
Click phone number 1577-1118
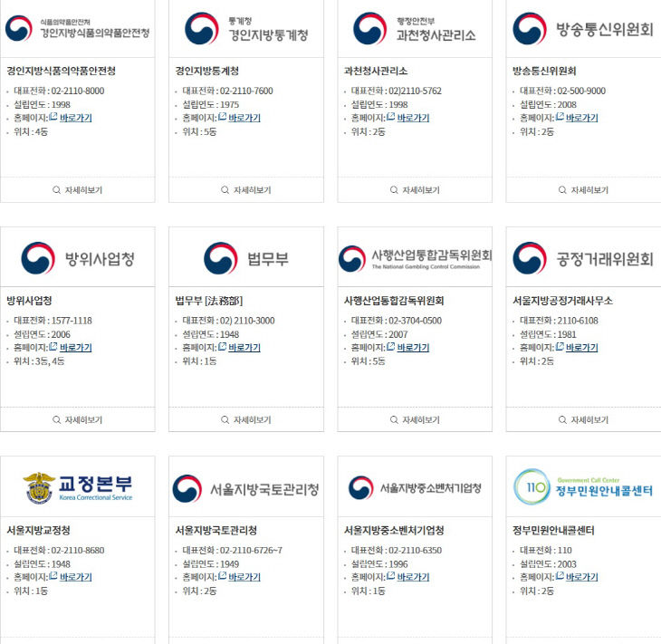[x=72, y=321]
